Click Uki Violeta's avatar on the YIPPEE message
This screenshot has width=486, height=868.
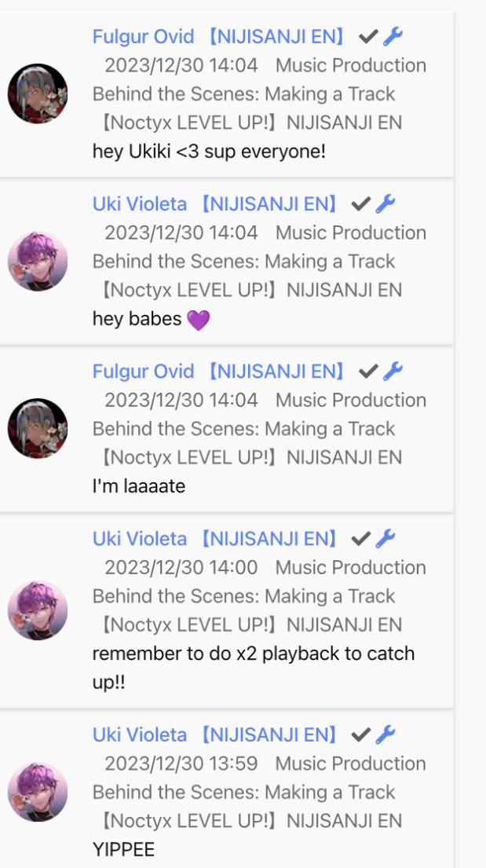click(38, 792)
